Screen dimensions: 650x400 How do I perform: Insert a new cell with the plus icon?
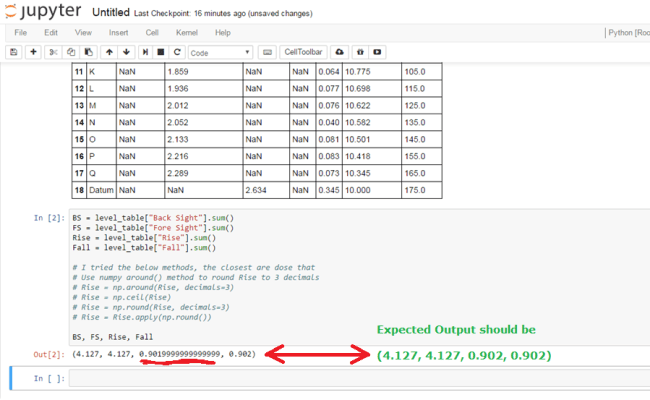pos(33,52)
